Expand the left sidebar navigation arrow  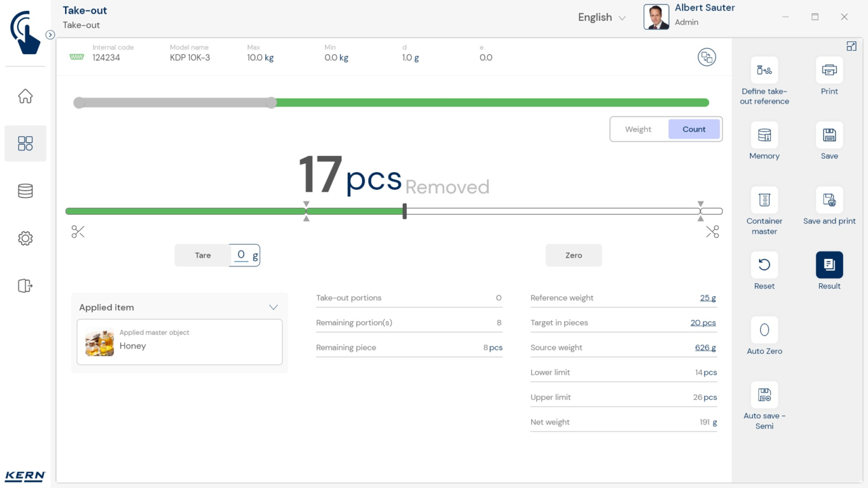click(x=50, y=35)
